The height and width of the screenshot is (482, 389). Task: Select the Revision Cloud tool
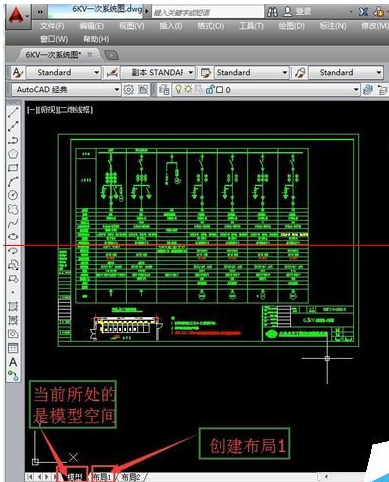(13, 209)
